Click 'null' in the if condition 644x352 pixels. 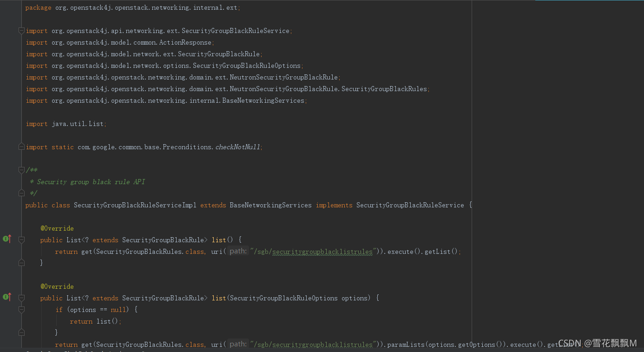[x=118, y=310]
